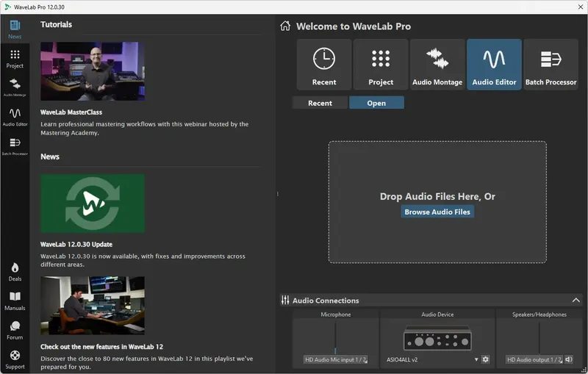Click the speaker test sound icon
588x374 pixels.
pos(568,359)
